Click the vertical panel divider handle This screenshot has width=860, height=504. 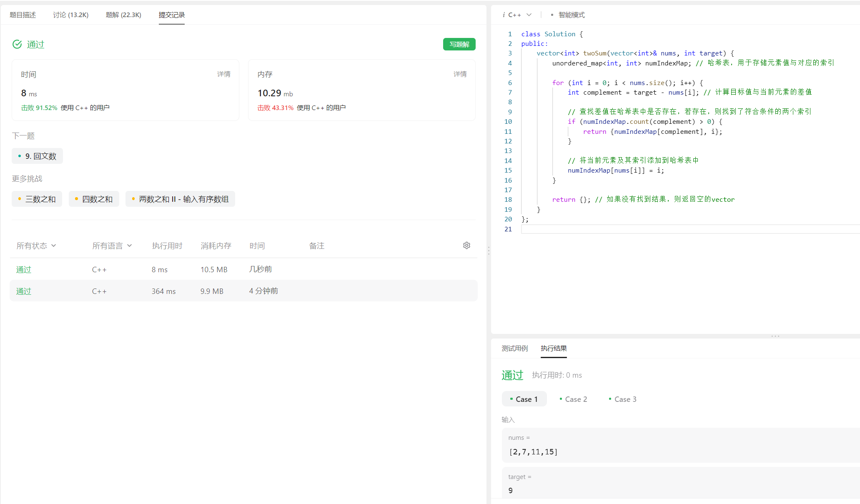pos(489,251)
